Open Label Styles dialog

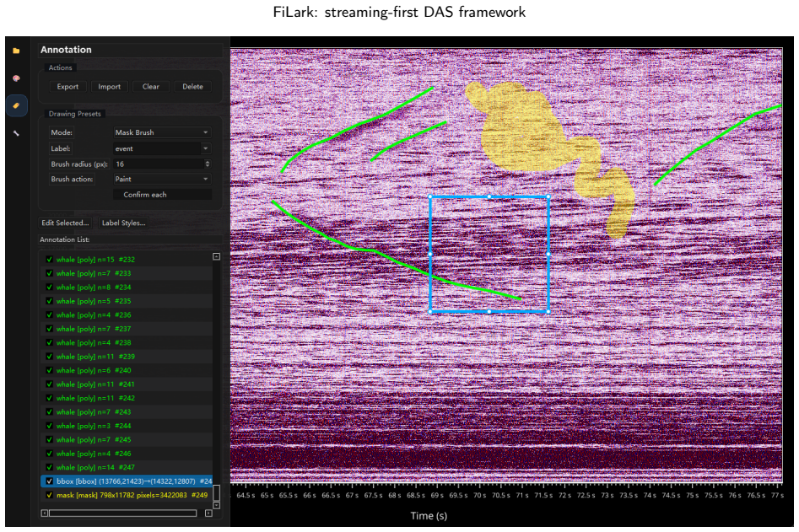(x=123, y=223)
